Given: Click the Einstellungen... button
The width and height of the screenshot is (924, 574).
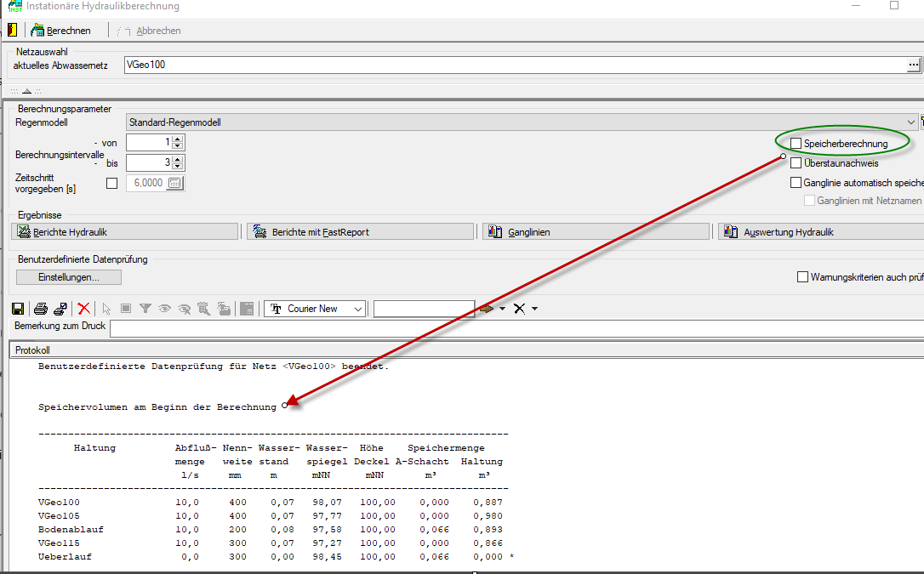Looking at the screenshot, I should (x=69, y=277).
